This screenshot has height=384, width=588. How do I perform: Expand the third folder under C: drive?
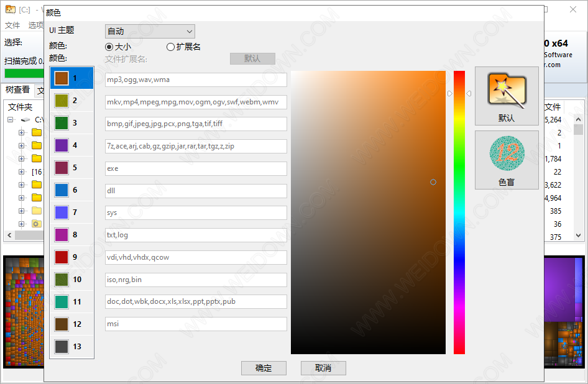coord(21,158)
